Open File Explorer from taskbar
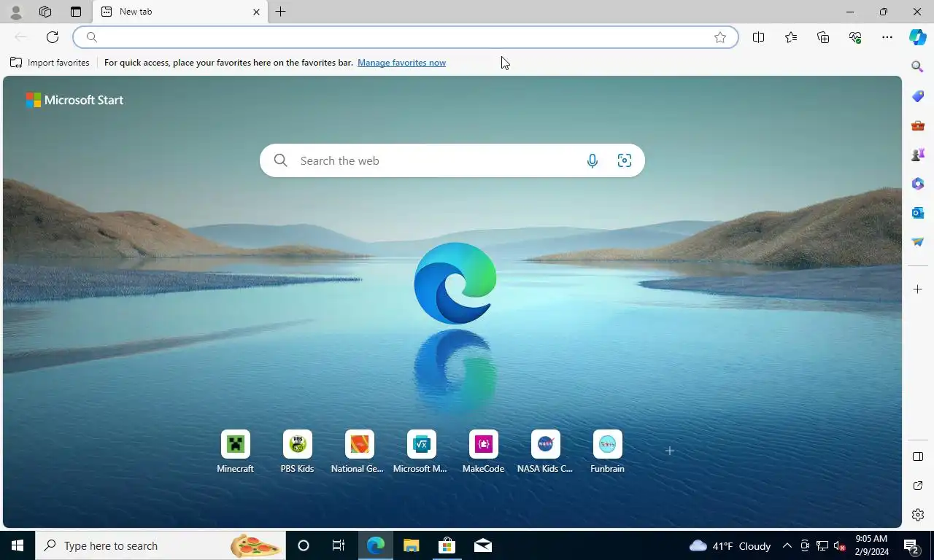 click(x=412, y=545)
